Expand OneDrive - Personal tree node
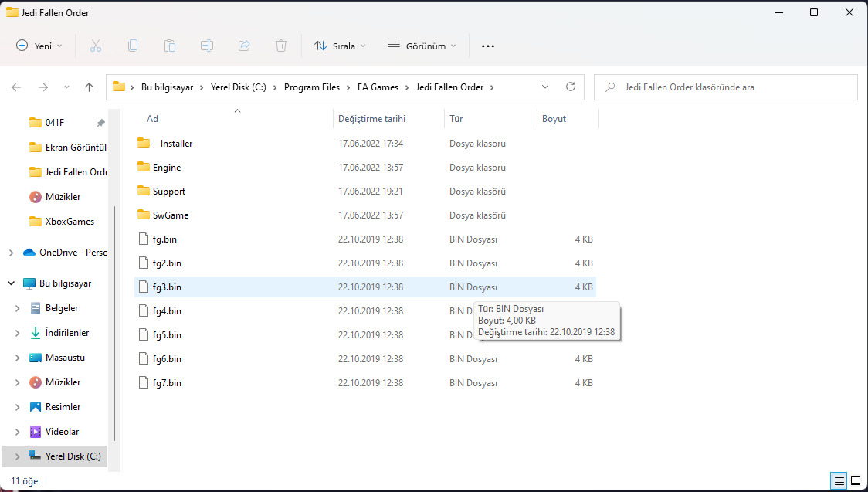Image resolution: width=868 pixels, height=492 pixels. (11, 253)
